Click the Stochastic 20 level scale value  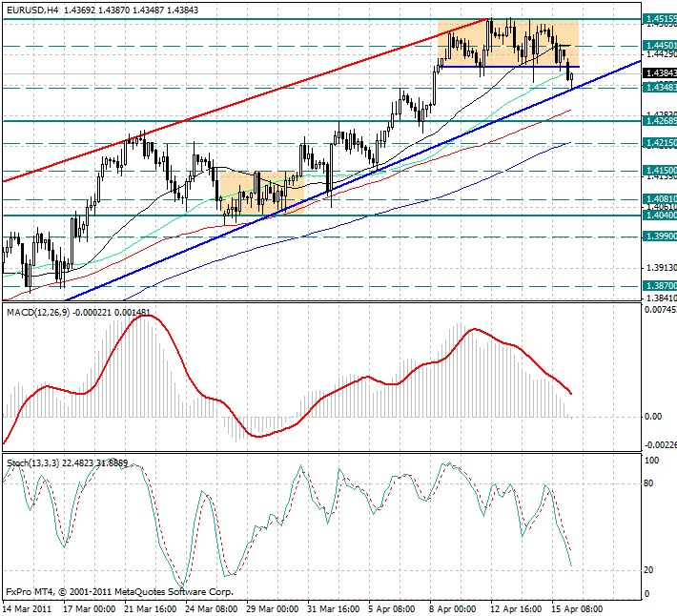pyautogui.click(x=648, y=570)
